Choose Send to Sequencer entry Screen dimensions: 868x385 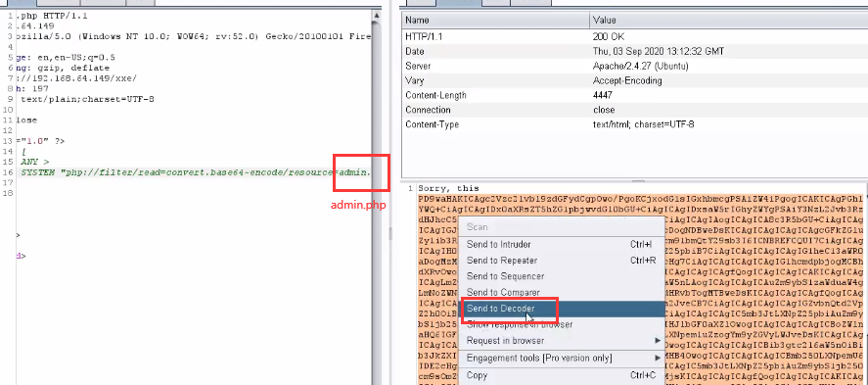[x=505, y=276]
